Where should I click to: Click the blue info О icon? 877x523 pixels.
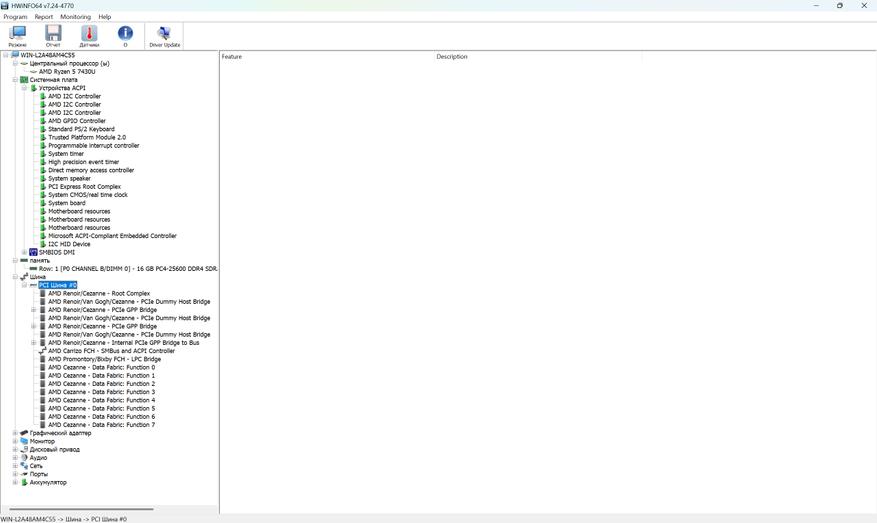pyautogui.click(x=125, y=36)
